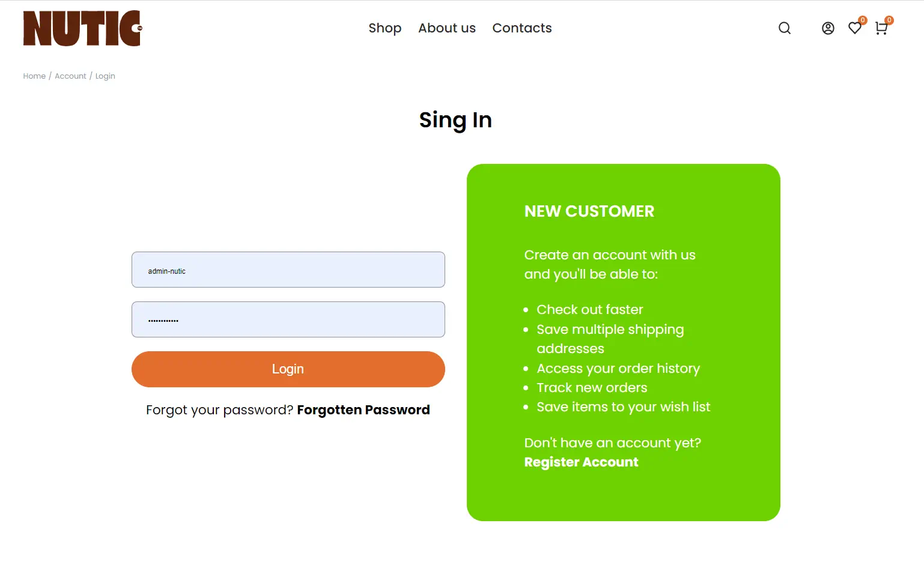The image size is (924, 562).
Task: Select the Account breadcrumb link
Action: click(70, 76)
